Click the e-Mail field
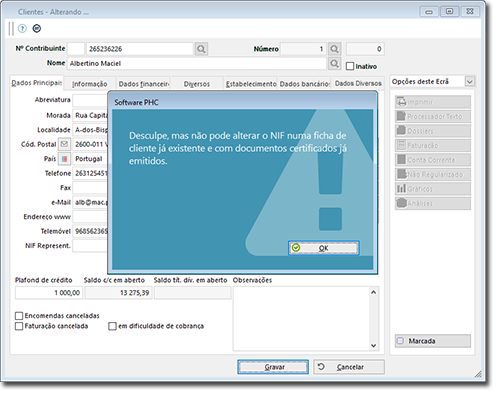This screenshot has width=496, height=394. point(90,202)
